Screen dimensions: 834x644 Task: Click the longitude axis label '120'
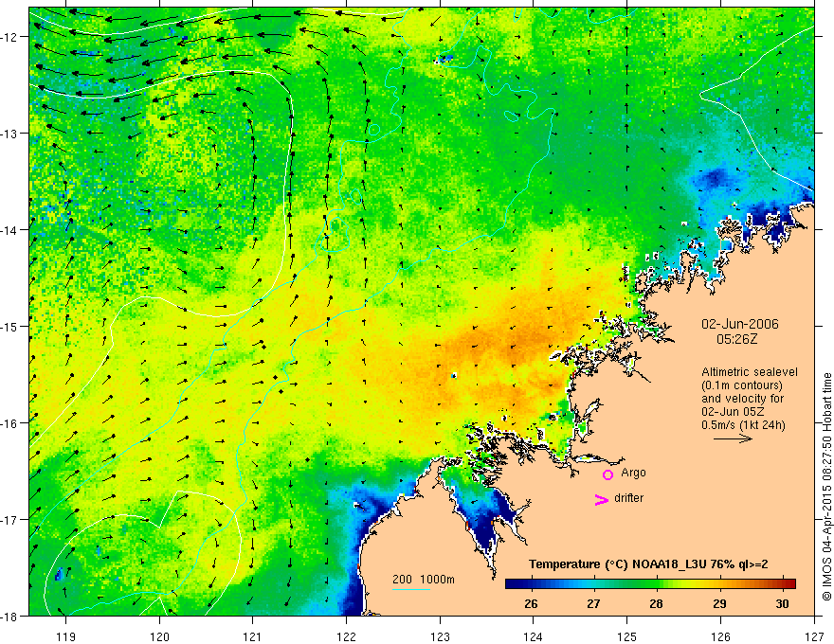pos(159,636)
